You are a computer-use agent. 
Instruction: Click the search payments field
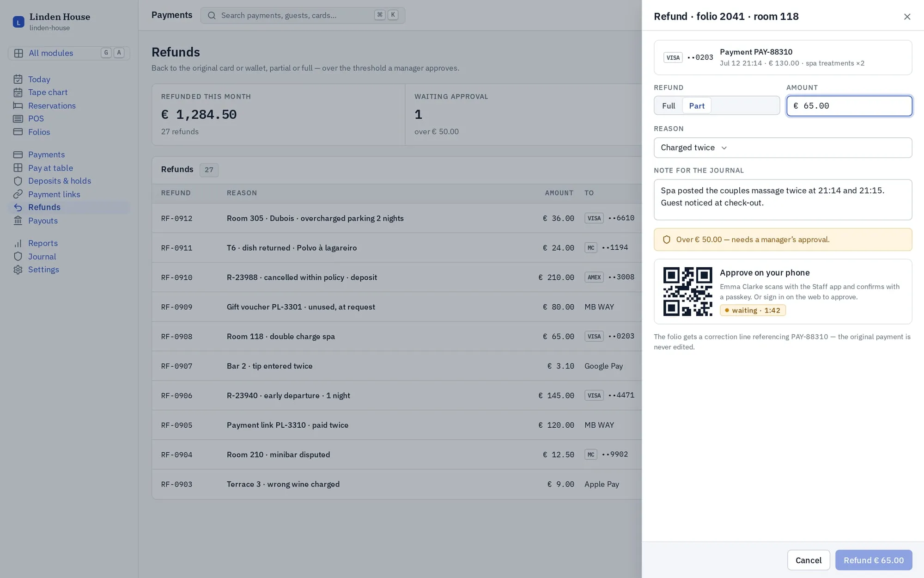tap(303, 15)
